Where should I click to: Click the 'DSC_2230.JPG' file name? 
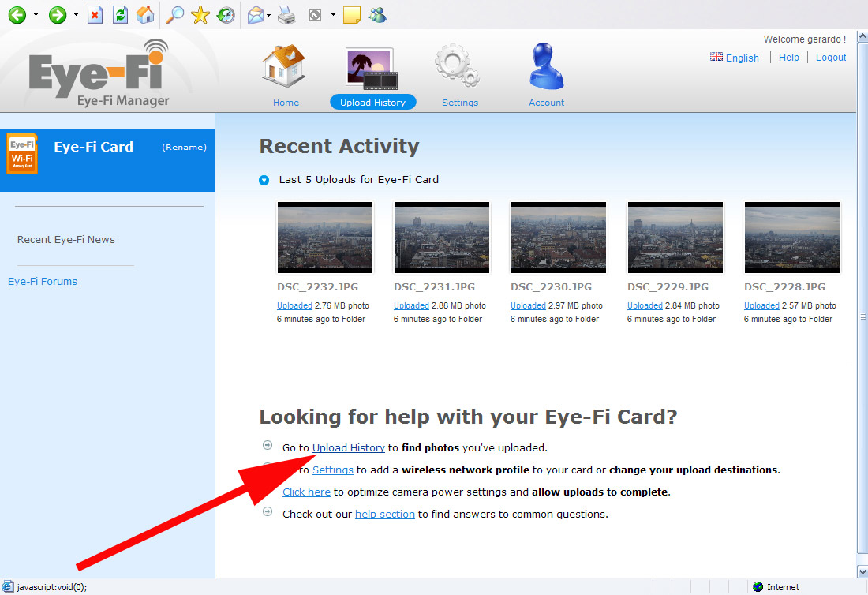coord(552,286)
